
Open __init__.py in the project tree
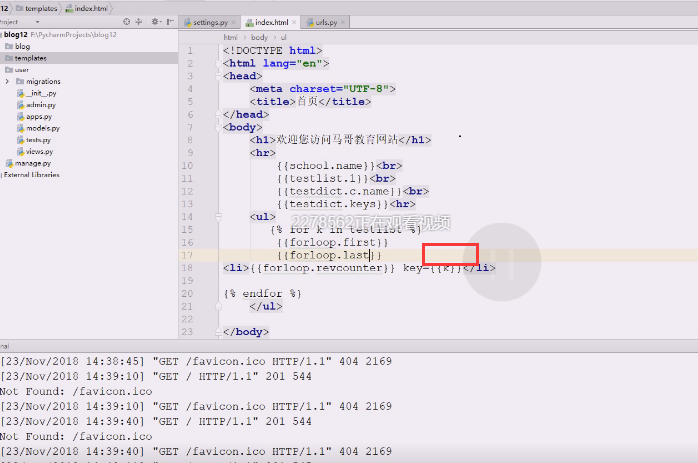[x=41, y=93]
